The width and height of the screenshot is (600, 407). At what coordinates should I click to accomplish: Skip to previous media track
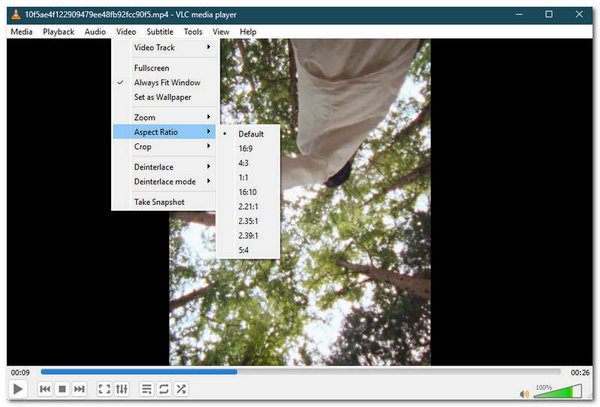click(x=45, y=389)
